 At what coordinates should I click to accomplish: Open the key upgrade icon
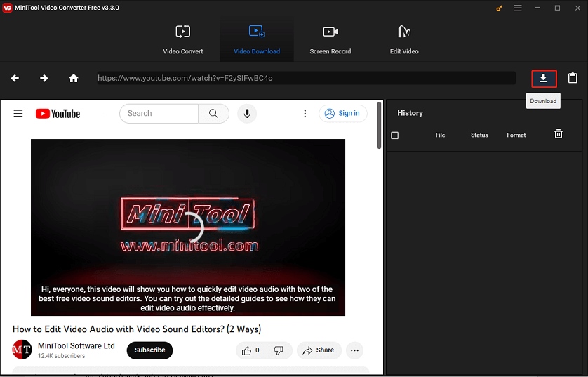[x=499, y=8]
